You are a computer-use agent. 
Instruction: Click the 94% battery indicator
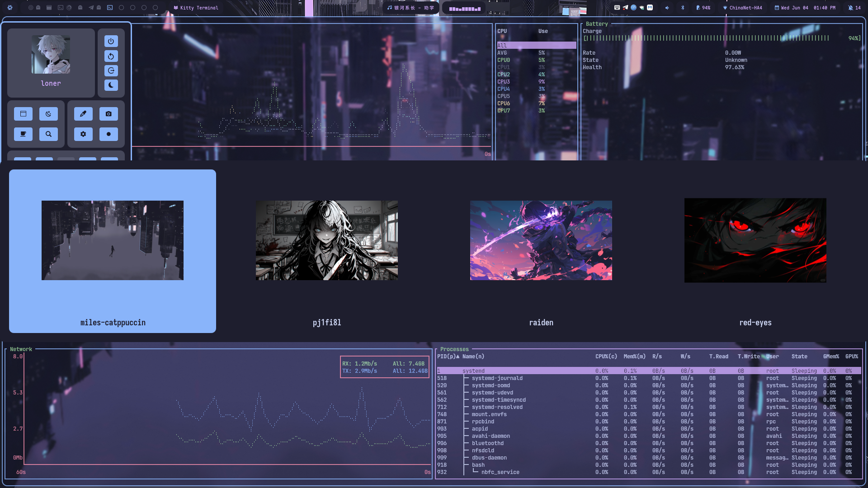703,8
